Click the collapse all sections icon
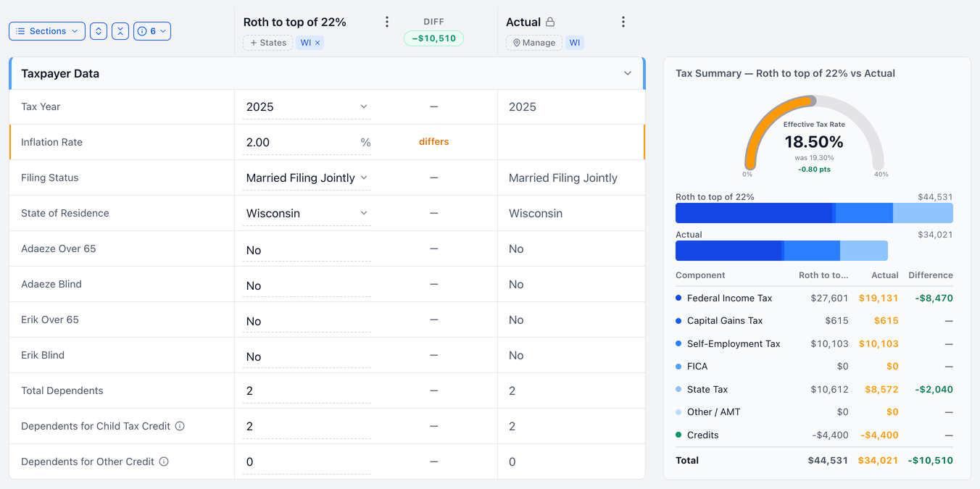The width and height of the screenshot is (980, 489). pyautogui.click(x=120, y=31)
